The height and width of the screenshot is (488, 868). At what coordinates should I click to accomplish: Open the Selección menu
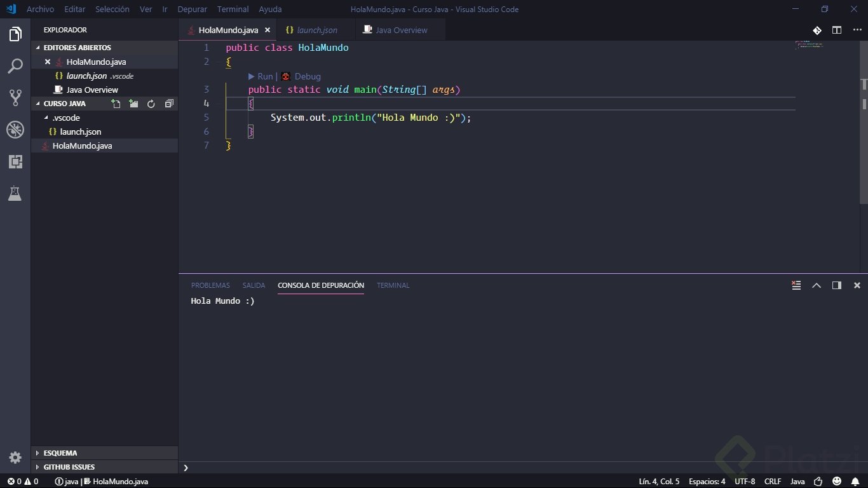coord(112,10)
